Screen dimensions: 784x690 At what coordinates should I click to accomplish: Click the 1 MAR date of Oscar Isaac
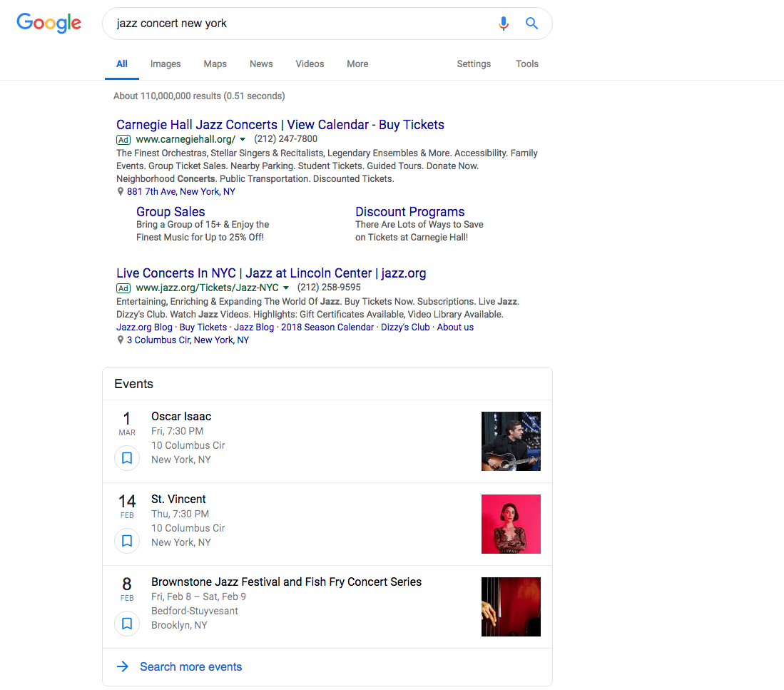point(127,424)
